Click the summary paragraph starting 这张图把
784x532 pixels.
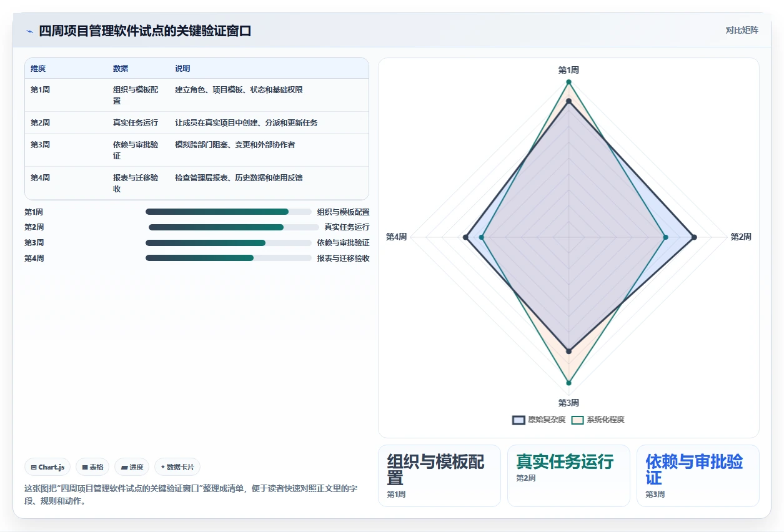[x=191, y=495]
